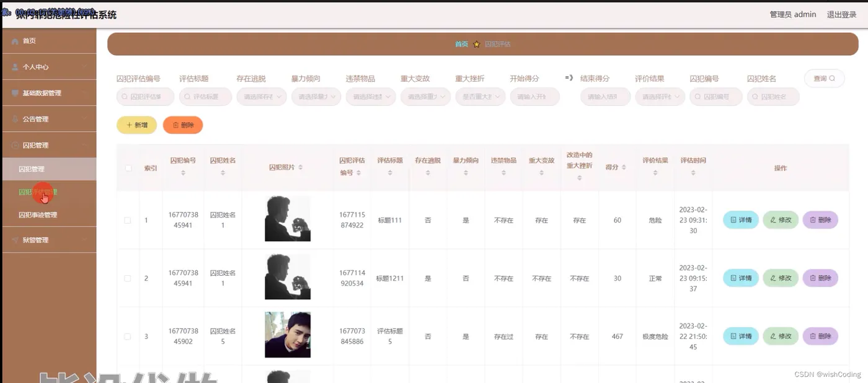Screen dimensions: 868x383
Task: Focus the 开始得分 input field
Action: pyautogui.click(x=534, y=97)
